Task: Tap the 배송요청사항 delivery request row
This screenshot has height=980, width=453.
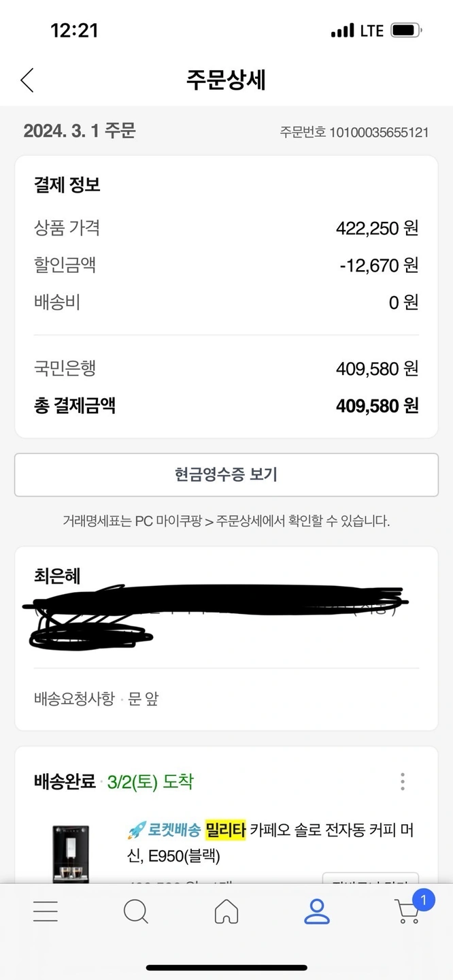Action: (x=96, y=699)
